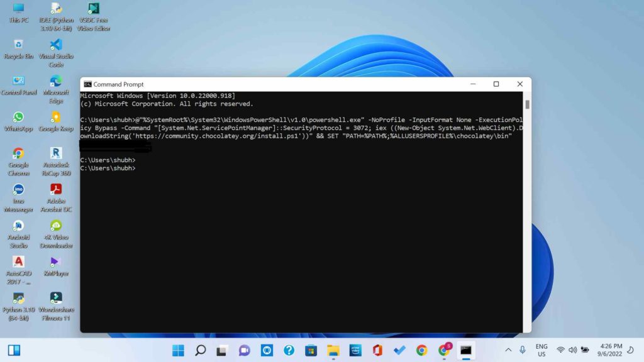Open the Command Prompt window system menu icon
This screenshot has height=362, width=644.
(x=87, y=84)
